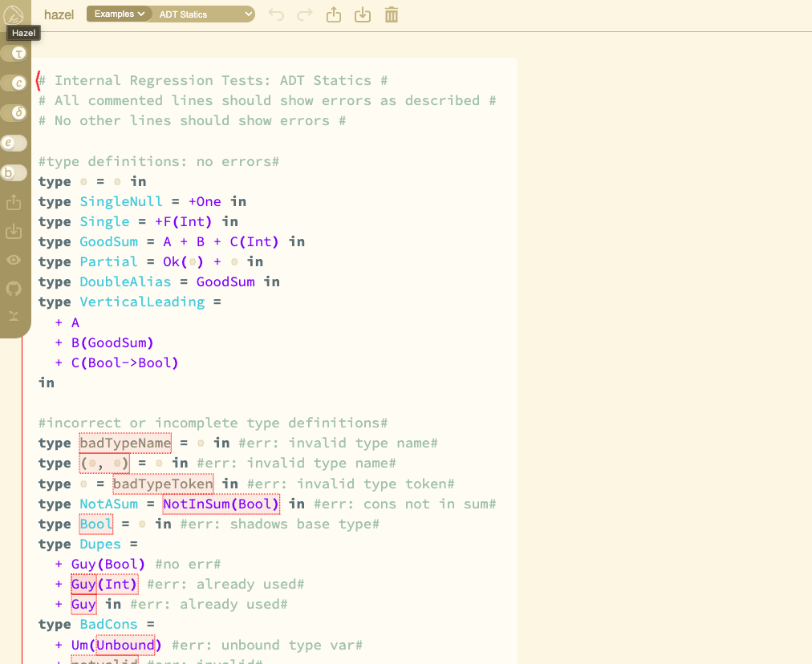Click the sidebar import icon
The height and width of the screenshot is (664, 812).
[x=14, y=232]
